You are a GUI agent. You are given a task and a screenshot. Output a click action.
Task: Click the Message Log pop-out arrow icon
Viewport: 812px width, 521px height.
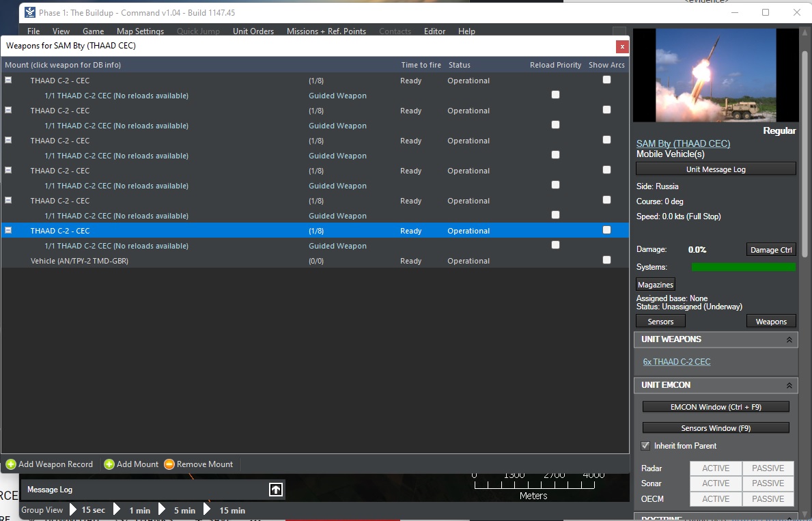point(276,490)
